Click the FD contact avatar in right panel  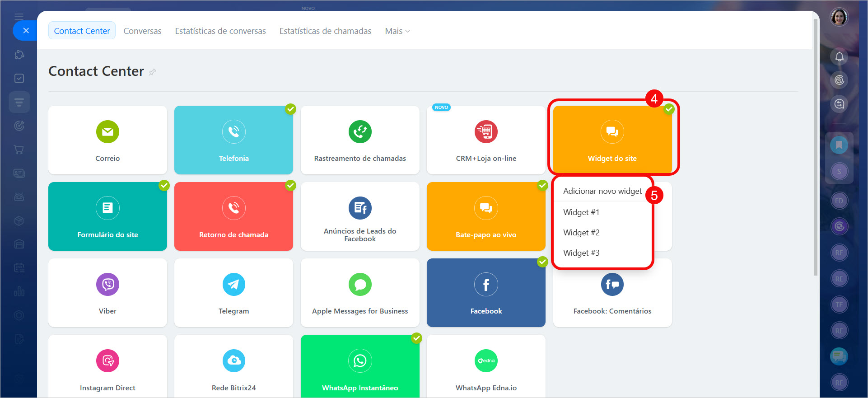(839, 201)
